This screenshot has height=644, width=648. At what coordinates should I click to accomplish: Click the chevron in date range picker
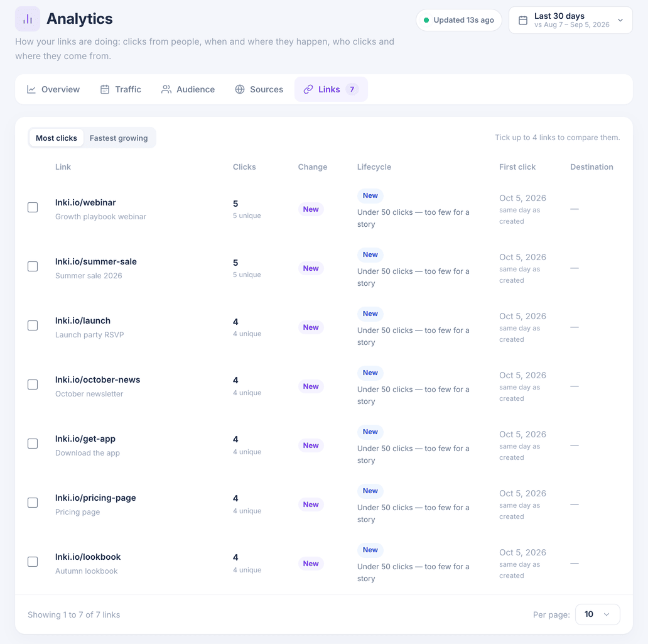click(620, 20)
